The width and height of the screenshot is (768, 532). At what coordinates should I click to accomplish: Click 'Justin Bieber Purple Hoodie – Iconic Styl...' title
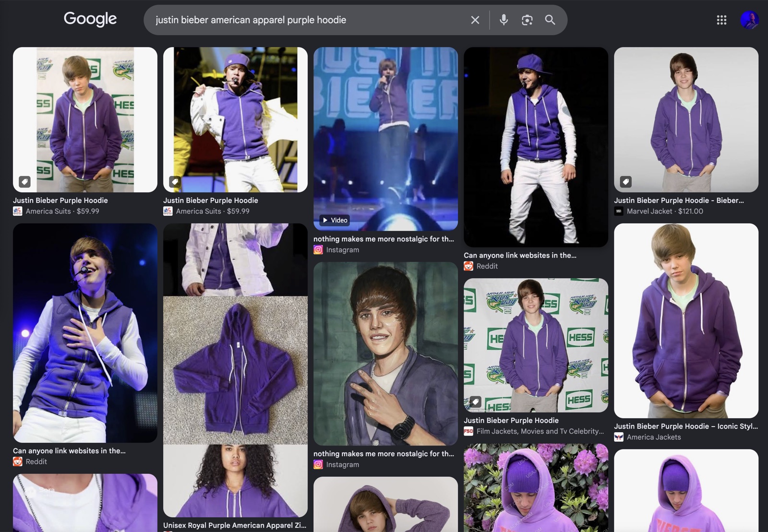pos(686,426)
